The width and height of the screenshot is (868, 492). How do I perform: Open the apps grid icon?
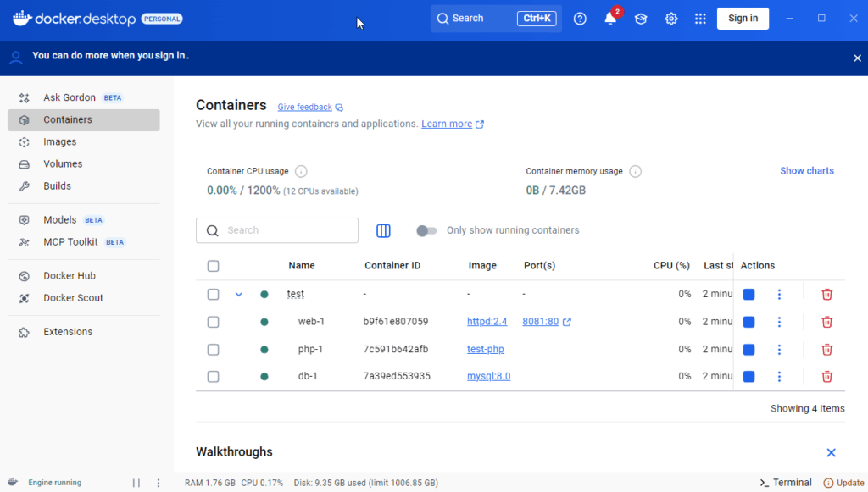point(700,19)
